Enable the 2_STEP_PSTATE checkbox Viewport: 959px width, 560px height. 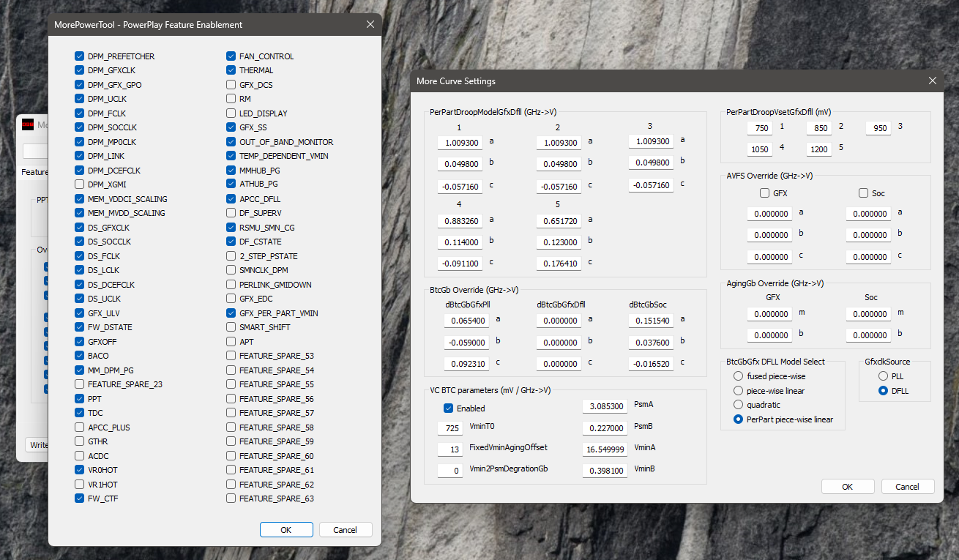click(x=231, y=256)
